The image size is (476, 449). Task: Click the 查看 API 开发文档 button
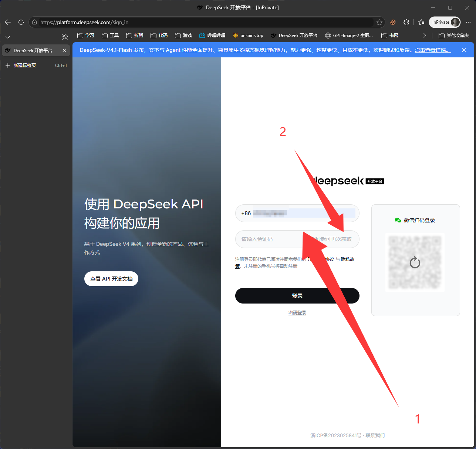pyautogui.click(x=111, y=279)
